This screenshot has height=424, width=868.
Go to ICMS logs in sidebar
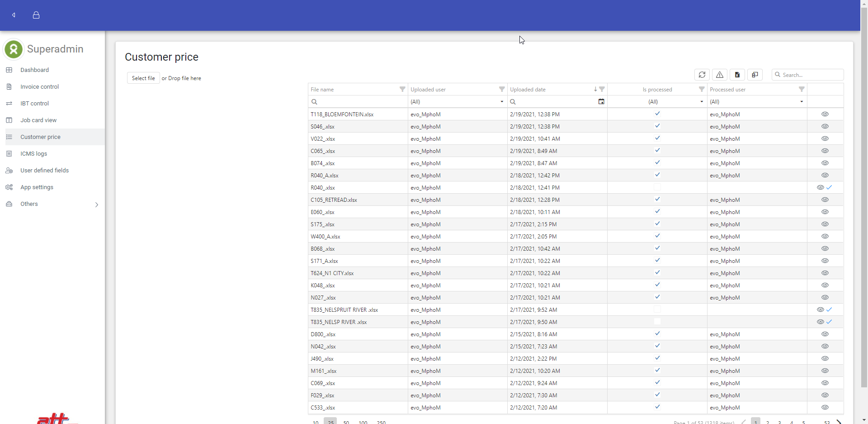click(x=33, y=154)
